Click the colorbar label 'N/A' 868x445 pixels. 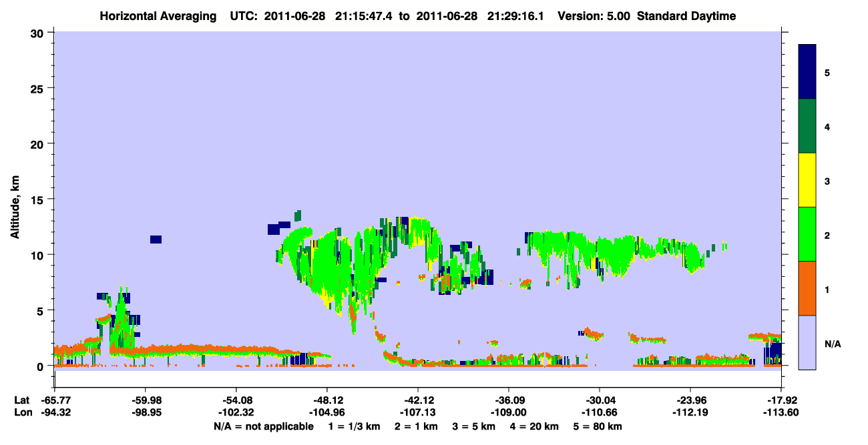coord(832,344)
